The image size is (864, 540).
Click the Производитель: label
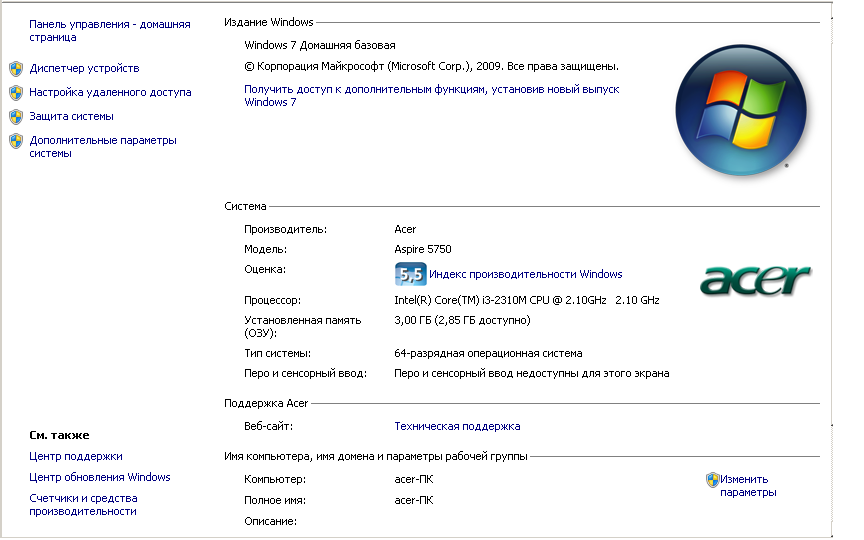point(285,229)
